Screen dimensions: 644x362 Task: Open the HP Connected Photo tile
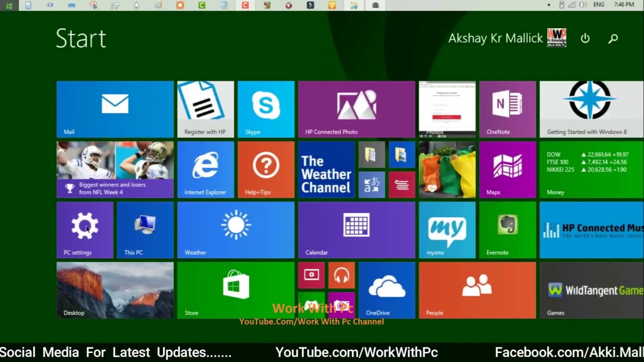[x=356, y=109]
